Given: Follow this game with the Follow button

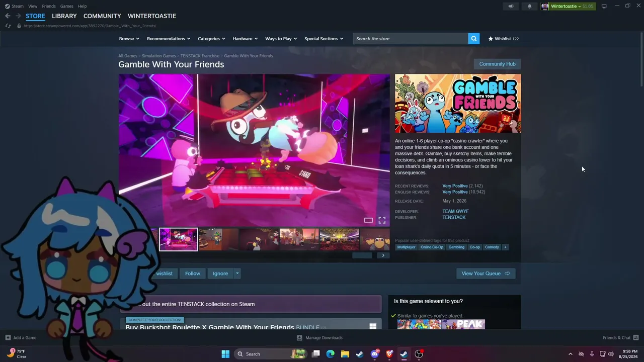Looking at the screenshot, I should click(x=192, y=274).
